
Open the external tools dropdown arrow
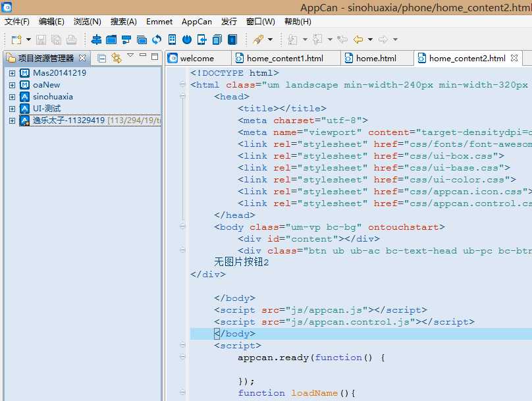point(270,40)
